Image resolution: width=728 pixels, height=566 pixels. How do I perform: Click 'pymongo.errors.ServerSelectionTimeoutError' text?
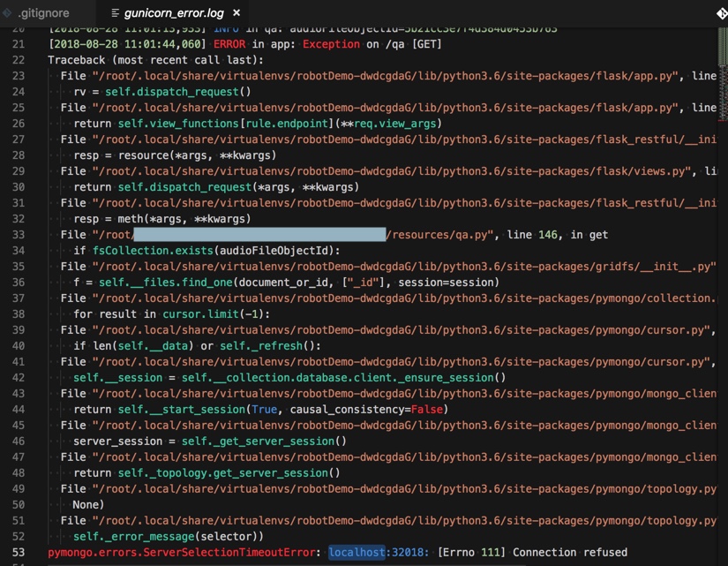tap(182, 553)
